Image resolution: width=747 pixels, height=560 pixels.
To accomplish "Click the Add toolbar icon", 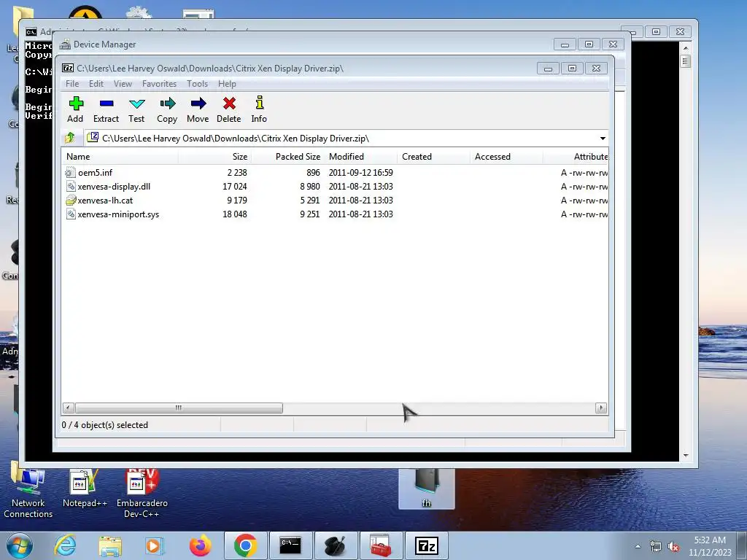I will [x=76, y=104].
